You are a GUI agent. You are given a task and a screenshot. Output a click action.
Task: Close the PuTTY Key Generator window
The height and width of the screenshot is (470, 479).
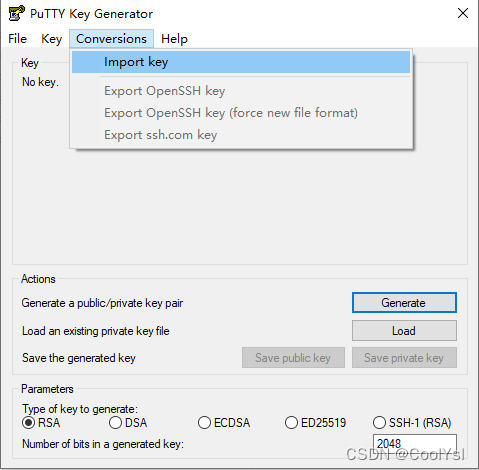[x=463, y=13]
